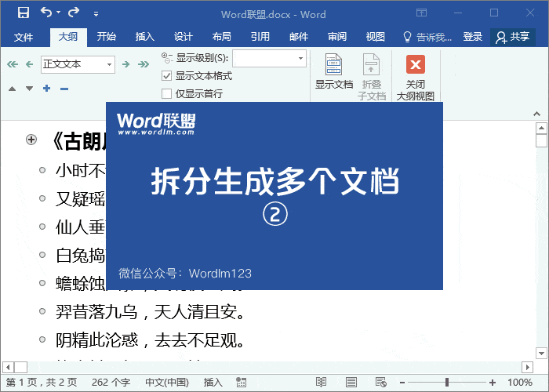Open the 审阅 tab
This screenshot has height=392, width=549.
tap(337, 37)
